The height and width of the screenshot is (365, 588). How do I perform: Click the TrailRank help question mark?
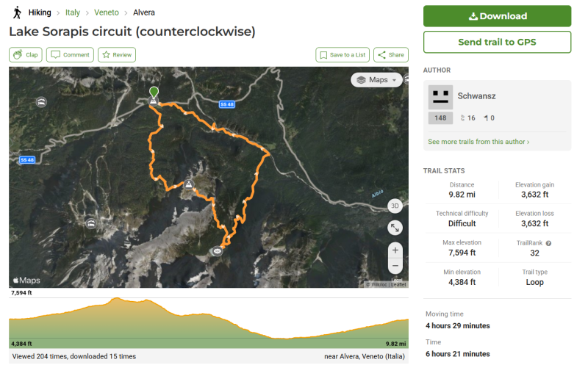pos(548,243)
